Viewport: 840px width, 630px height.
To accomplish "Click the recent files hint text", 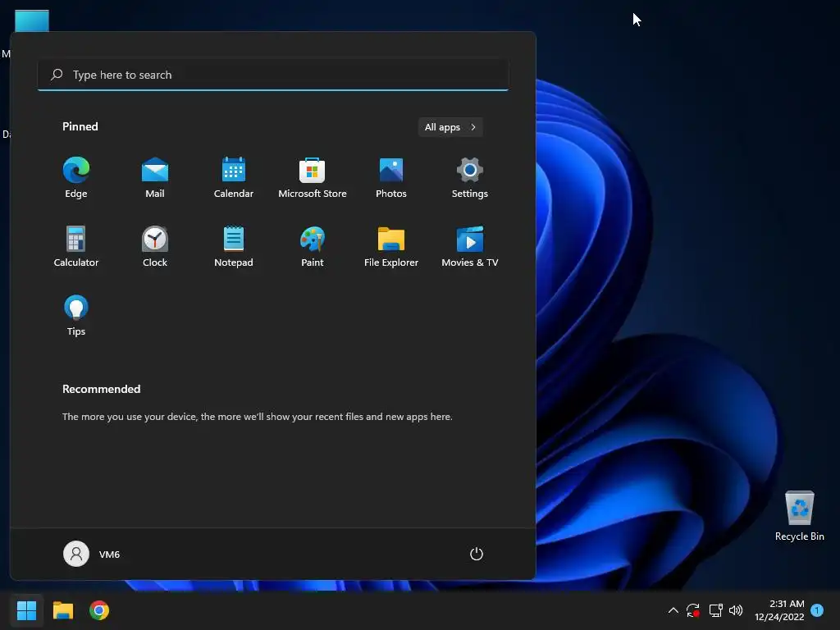I will [x=257, y=417].
